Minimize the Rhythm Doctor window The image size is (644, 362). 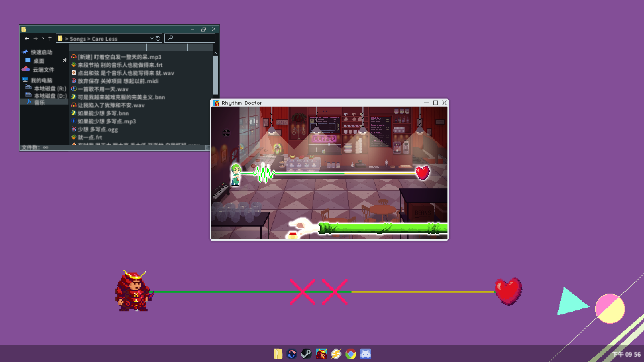426,103
